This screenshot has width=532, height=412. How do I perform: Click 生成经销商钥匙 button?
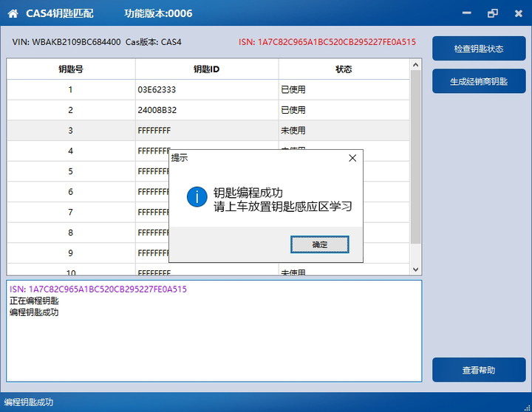(x=479, y=81)
